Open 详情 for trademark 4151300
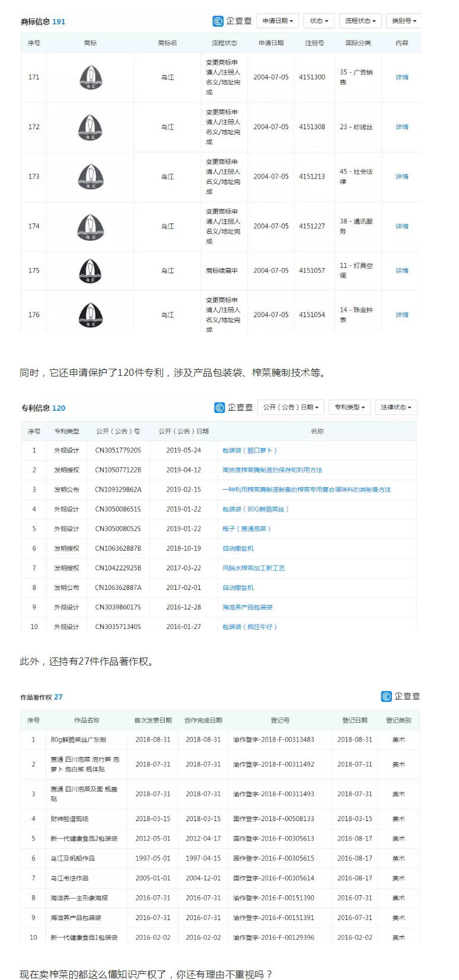Viewport: 459px width, 980px height. tap(402, 78)
